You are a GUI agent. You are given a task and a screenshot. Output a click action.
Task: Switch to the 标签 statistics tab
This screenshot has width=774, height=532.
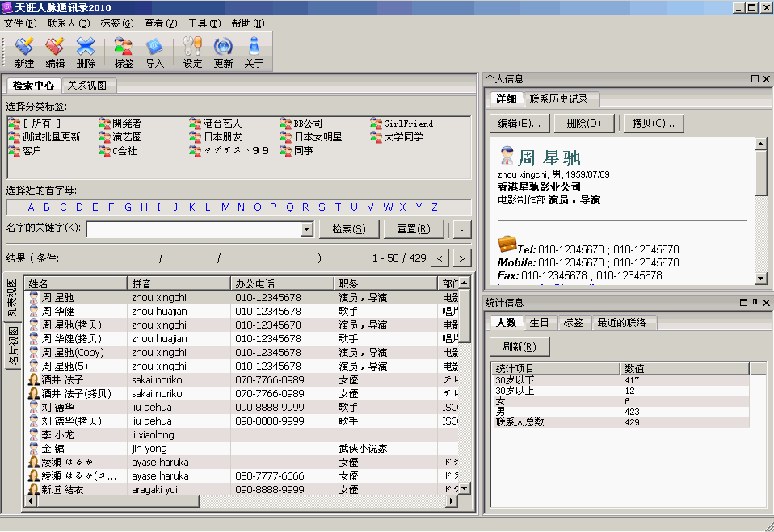coord(573,322)
